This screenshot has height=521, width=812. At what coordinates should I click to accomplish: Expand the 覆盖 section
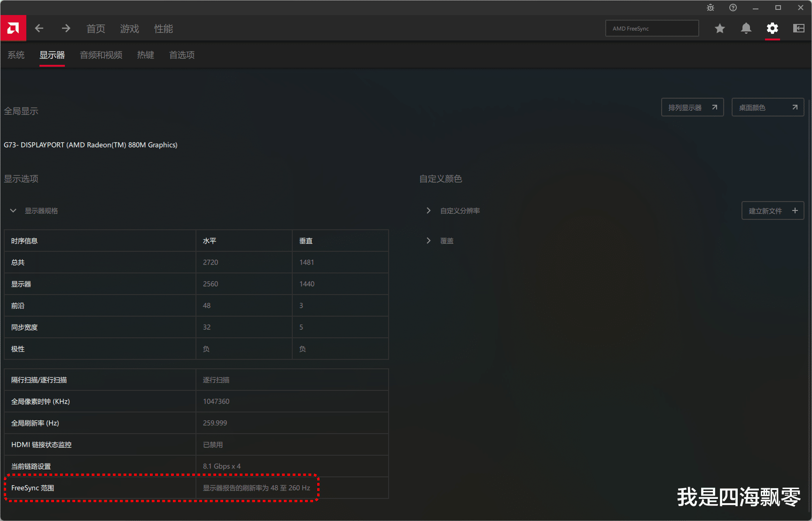(428, 241)
